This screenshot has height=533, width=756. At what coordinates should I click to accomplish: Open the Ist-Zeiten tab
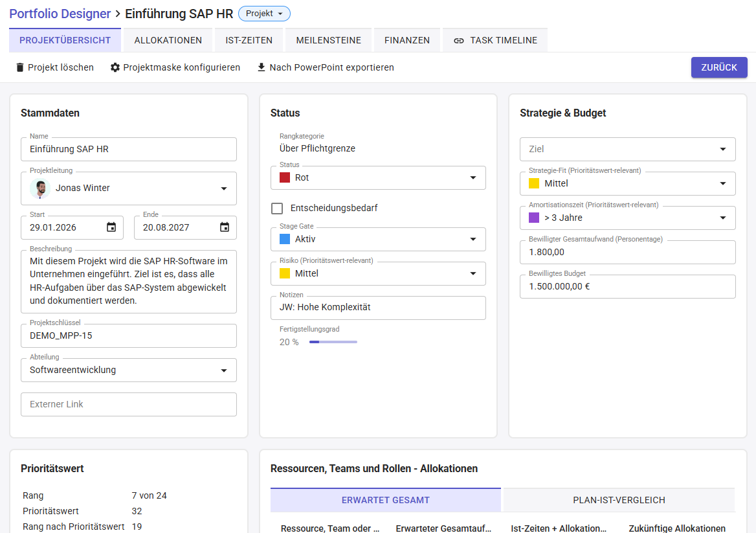click(x=249, y=40)
